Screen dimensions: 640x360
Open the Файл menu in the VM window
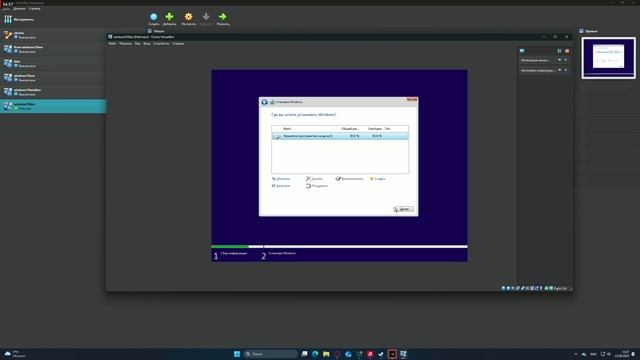click(x=112, y=43)
